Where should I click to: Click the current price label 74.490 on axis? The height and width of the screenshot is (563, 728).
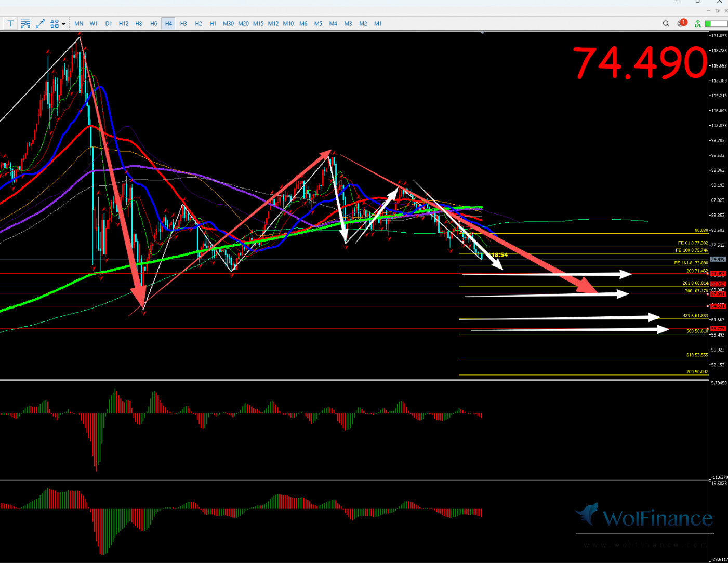coord(718,259)
